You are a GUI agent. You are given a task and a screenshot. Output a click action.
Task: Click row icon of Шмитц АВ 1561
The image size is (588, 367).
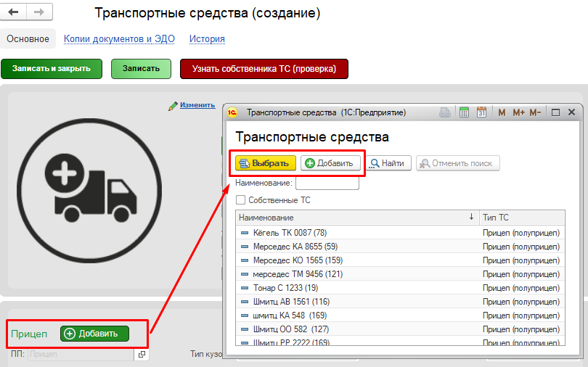[245, 302]
